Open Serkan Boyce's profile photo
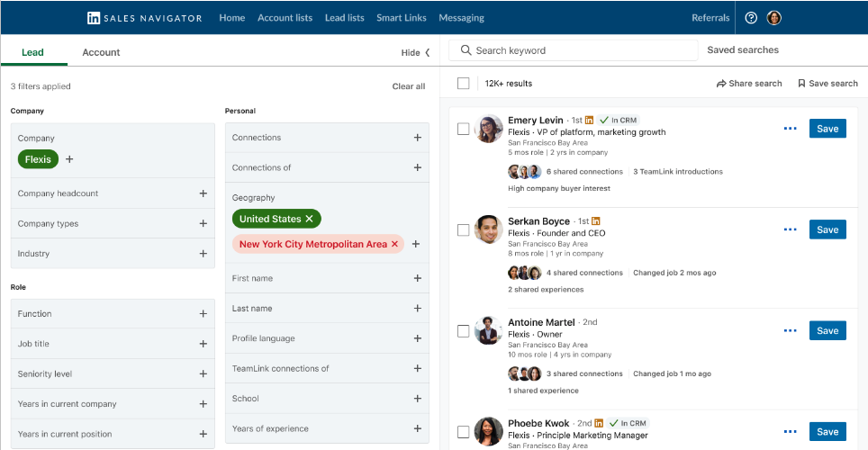This screenshot has width=868, height=450. coord(489,229)
